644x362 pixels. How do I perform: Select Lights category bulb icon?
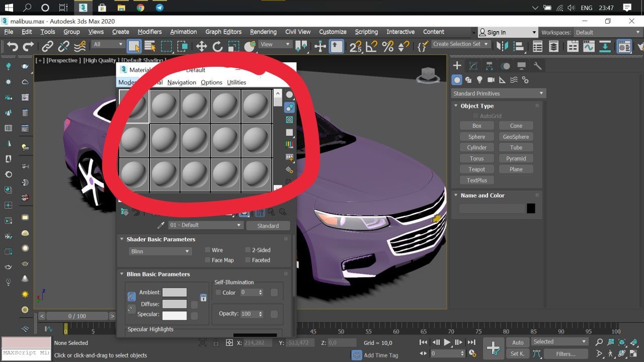479,80
